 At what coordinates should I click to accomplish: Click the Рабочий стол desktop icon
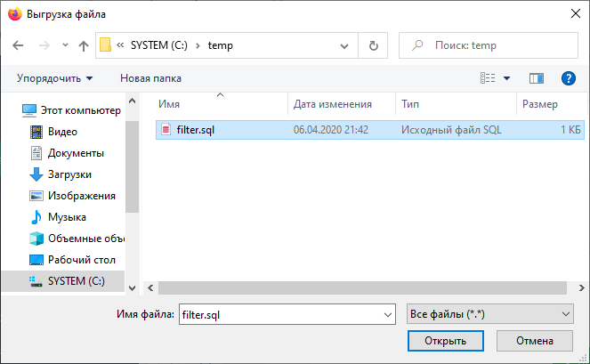(36, 260)
